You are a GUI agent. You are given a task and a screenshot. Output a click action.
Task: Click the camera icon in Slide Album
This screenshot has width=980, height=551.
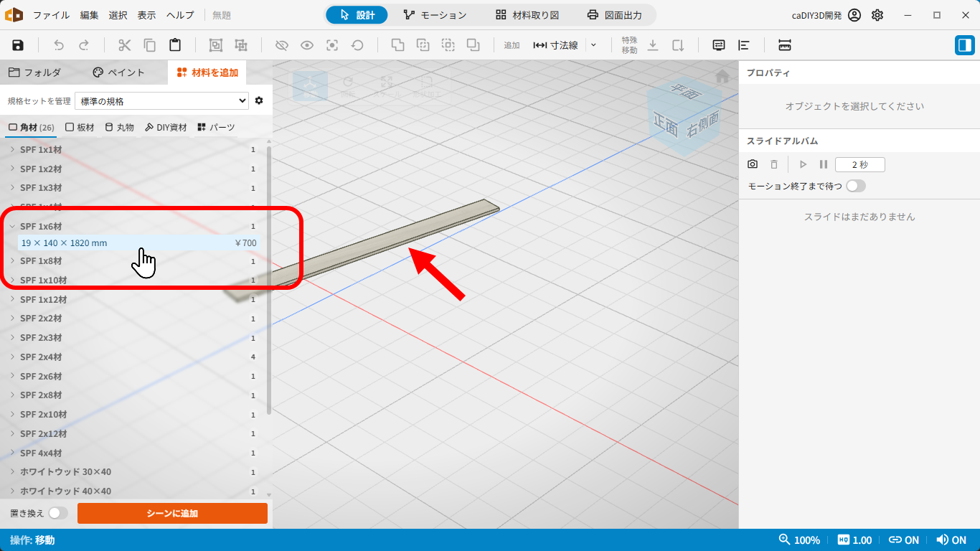point(753,164)
